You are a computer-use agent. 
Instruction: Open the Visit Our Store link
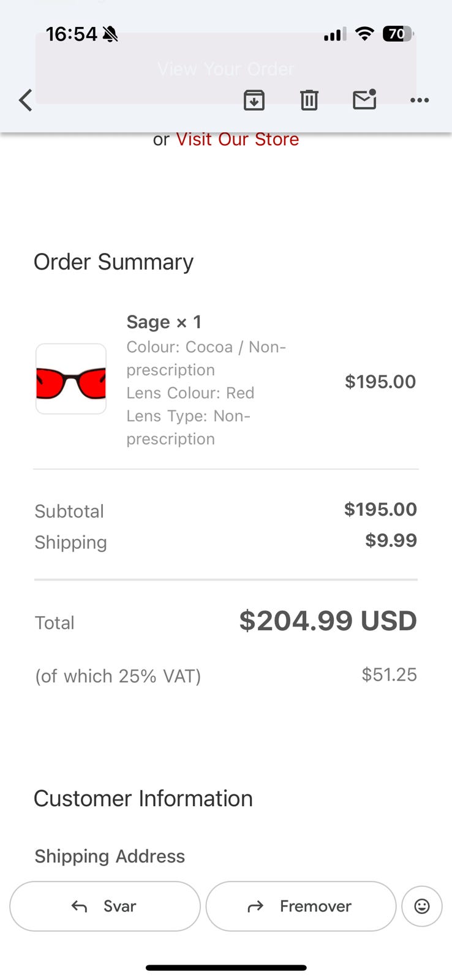(238, 140)
